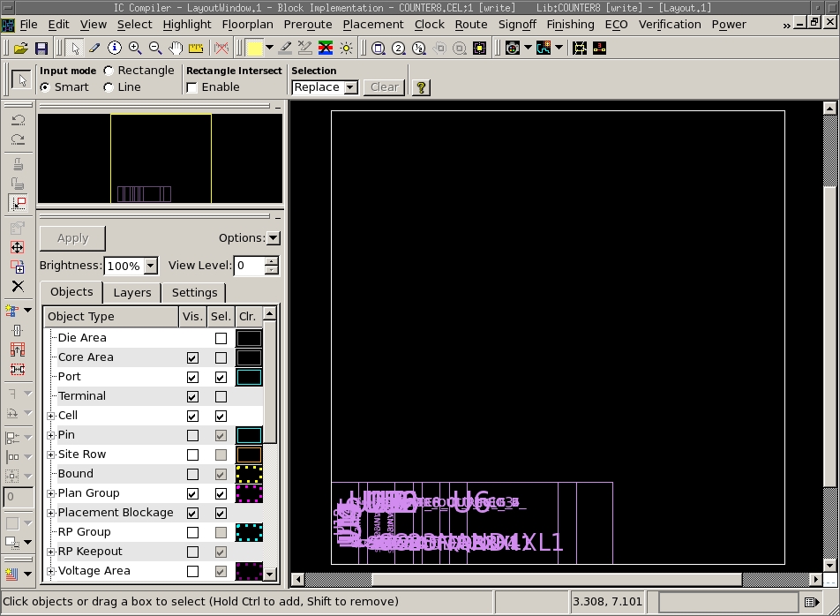Toggle visibility checkbox for Pin

coord(192,435)
